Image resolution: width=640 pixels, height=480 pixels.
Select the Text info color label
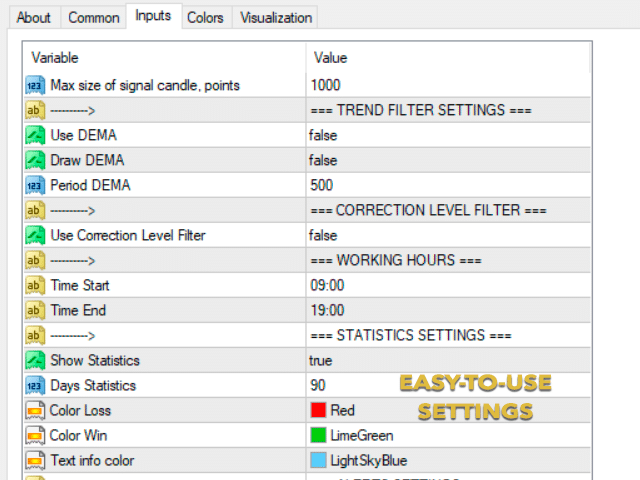tap(92, 460)
